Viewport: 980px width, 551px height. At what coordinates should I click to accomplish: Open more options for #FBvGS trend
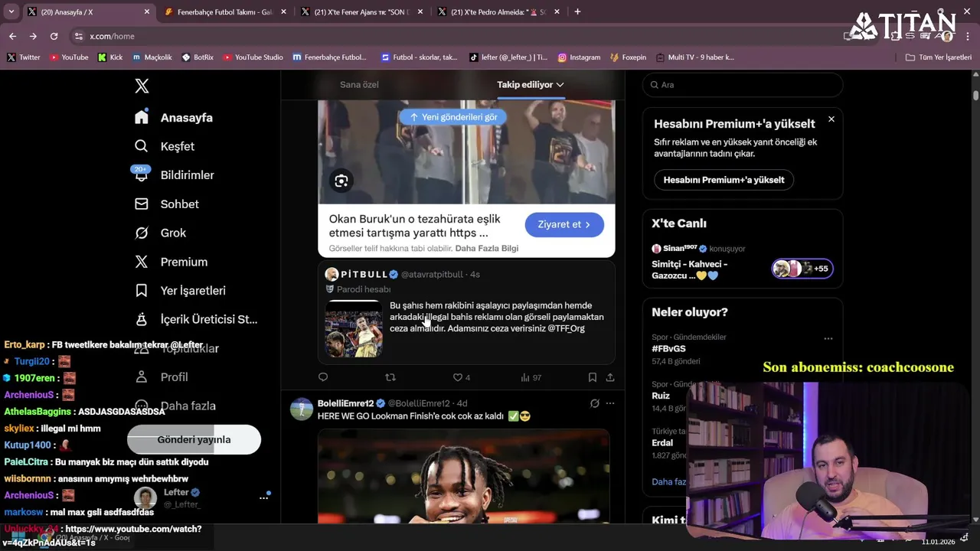click(828, 338)
